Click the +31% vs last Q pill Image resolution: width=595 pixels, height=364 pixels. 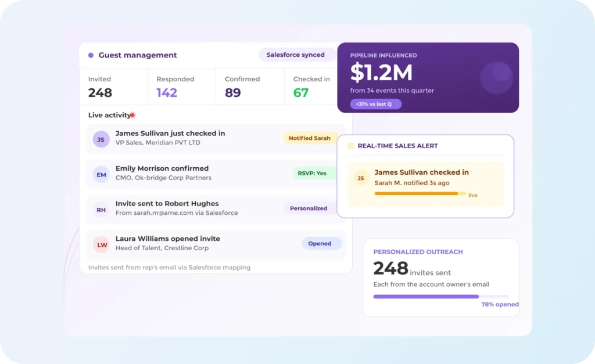[x=376, y=104]
